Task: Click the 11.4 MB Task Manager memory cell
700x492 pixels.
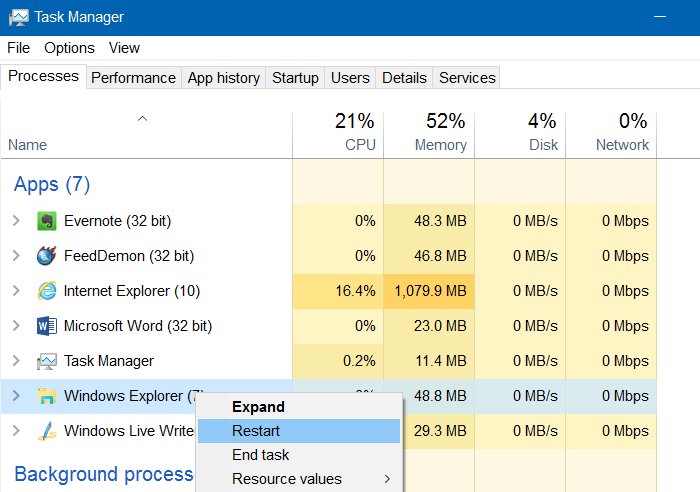Action: click(429, 361)
